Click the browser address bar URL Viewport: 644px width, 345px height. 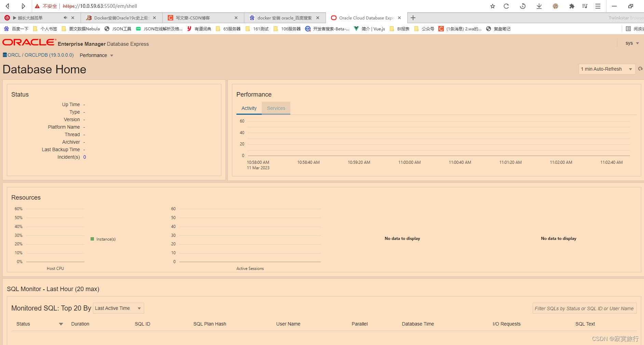point(100,6)
